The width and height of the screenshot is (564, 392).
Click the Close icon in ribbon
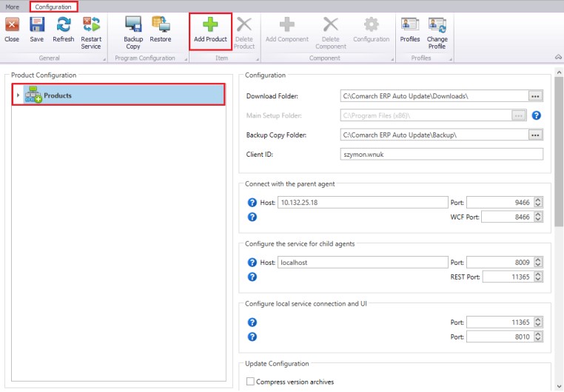[12, 25]
